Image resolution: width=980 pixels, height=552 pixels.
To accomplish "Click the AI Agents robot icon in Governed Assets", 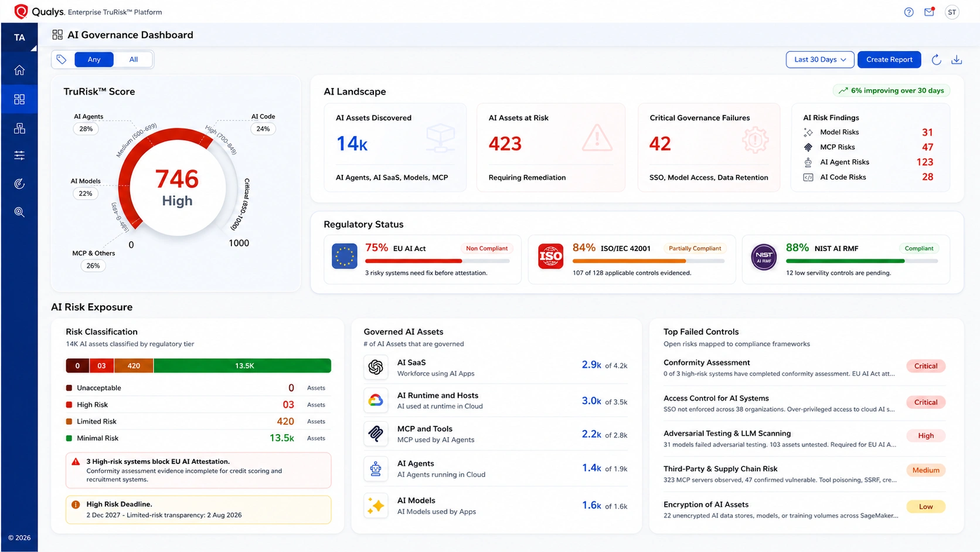I will coord(376,469).
